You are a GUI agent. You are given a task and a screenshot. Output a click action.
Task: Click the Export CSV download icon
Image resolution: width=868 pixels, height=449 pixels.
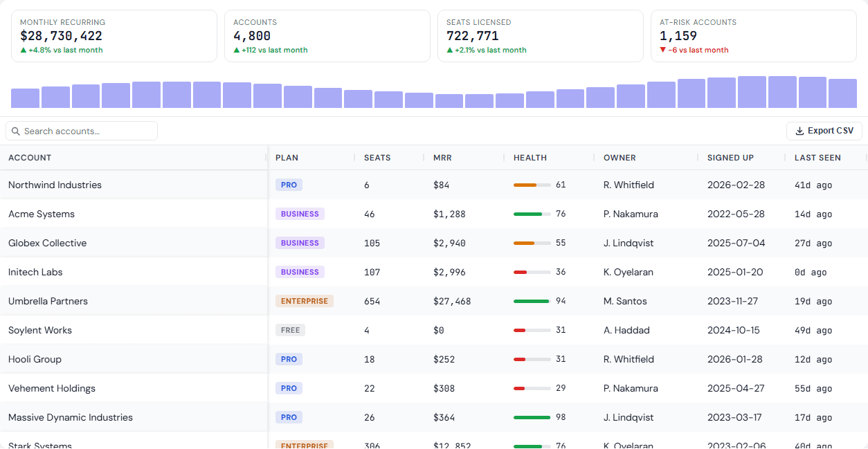coord(799,131)
